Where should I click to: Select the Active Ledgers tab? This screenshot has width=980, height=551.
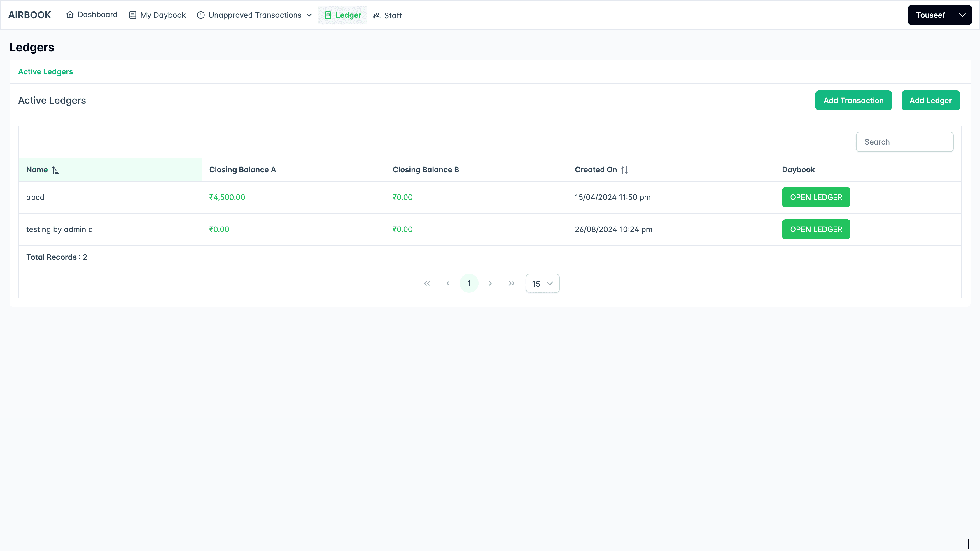tap(46, 71)
